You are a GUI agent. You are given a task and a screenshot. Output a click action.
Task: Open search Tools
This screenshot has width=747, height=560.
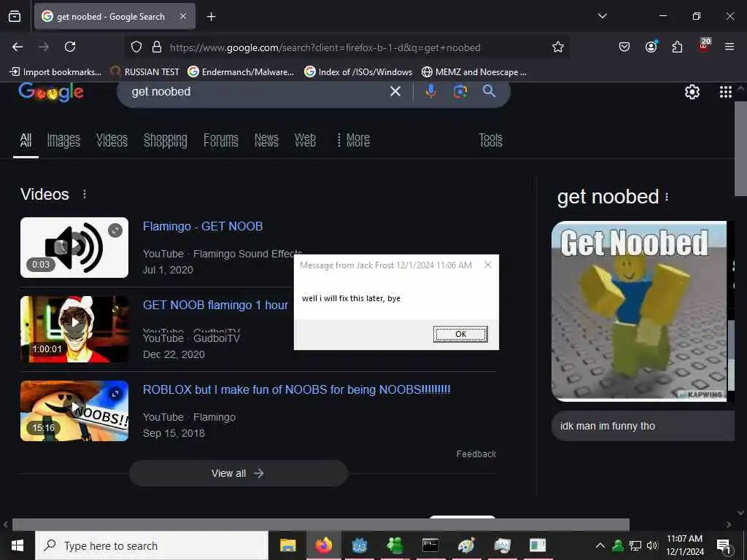[490, 140]
